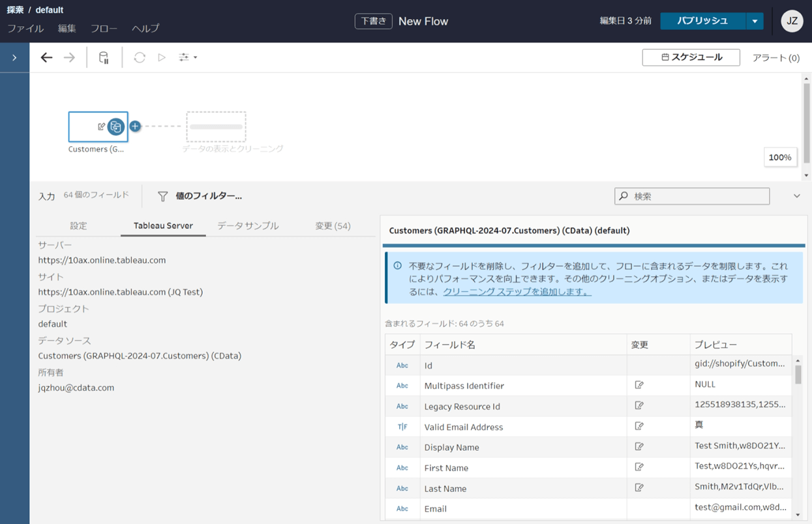
Task: Click change icon for Legacy Resource Id
Action: coord(639,405)
